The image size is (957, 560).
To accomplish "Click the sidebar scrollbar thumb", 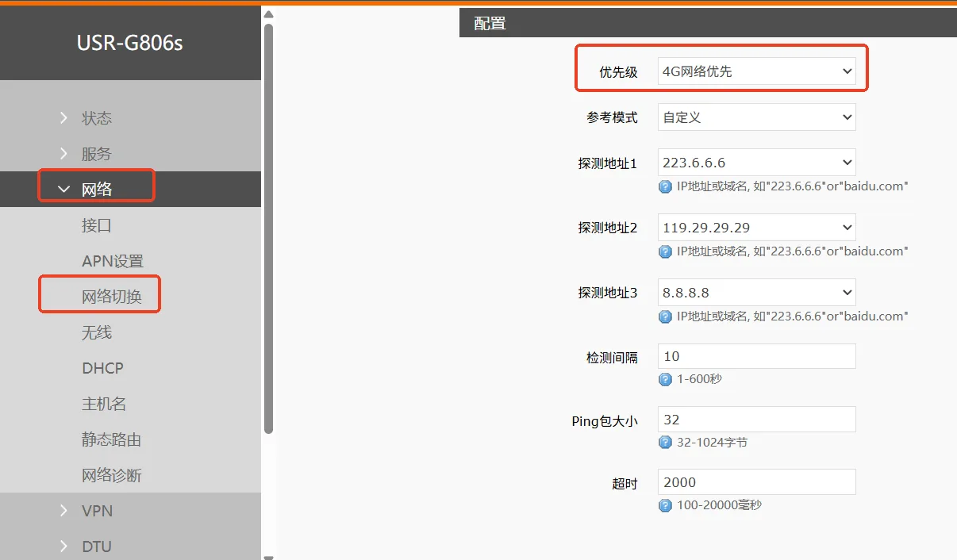I will tap(268, 228).
